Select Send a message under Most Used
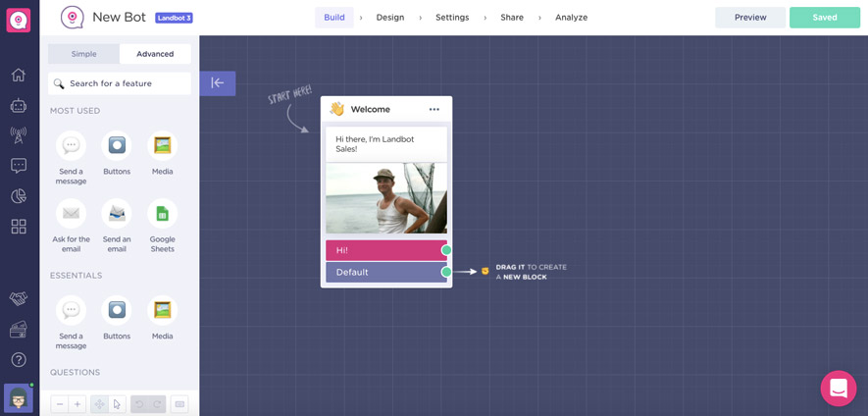 (71, 158)
